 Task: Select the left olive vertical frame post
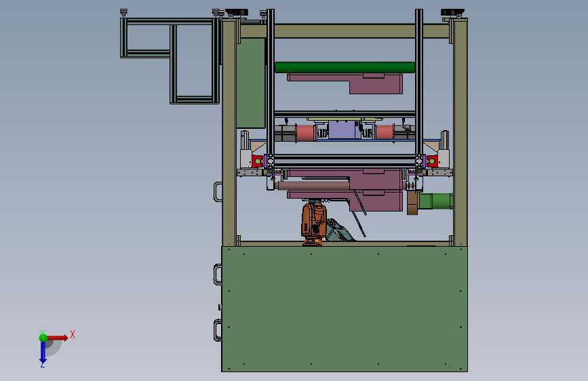pyautogui.click(x=229, y=133)
